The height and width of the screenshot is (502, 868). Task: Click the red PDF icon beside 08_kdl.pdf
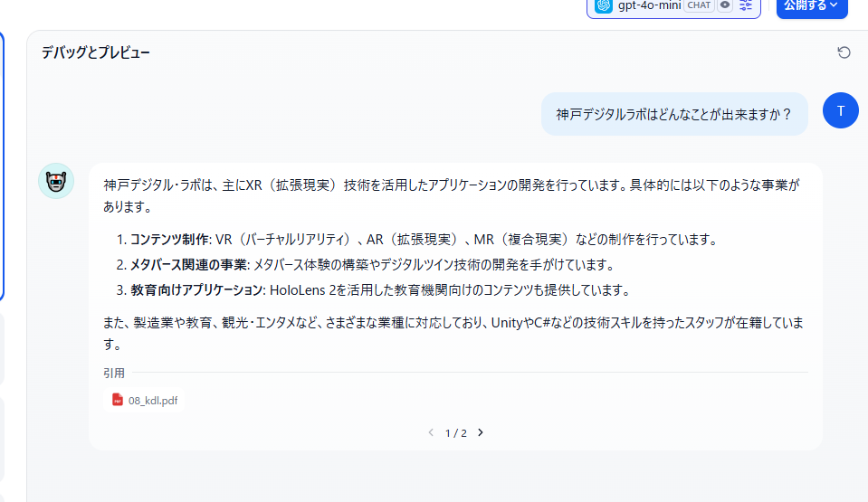coord(118,400)
